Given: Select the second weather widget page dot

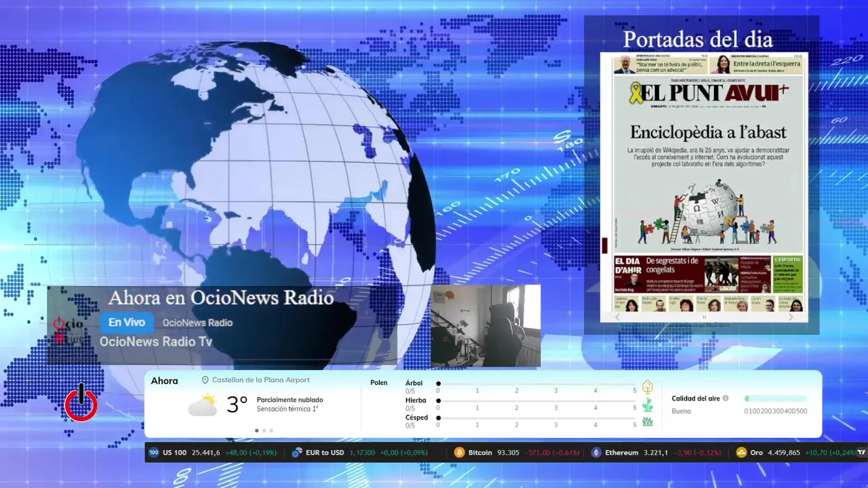Looking at the screenshot, I should (264, 430).
